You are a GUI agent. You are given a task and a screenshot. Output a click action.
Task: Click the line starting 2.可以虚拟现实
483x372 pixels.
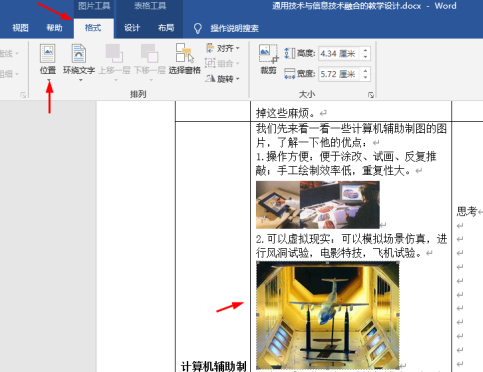(352, 239)
